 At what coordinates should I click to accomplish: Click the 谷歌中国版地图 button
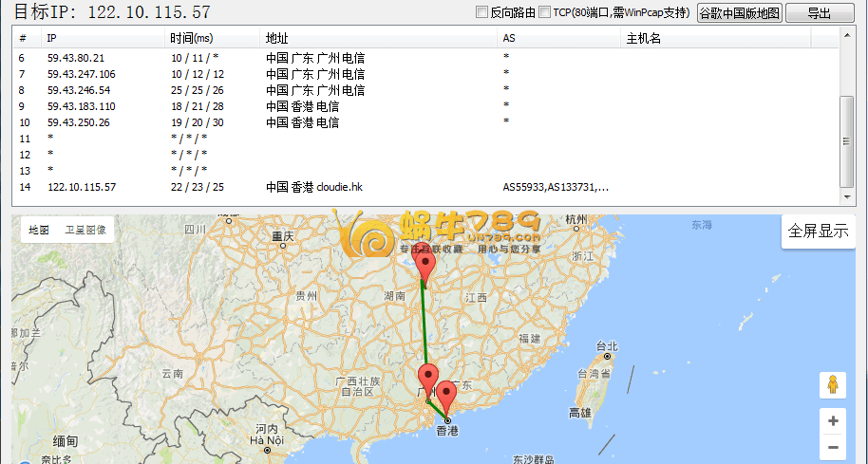click(x=739, y=13)
